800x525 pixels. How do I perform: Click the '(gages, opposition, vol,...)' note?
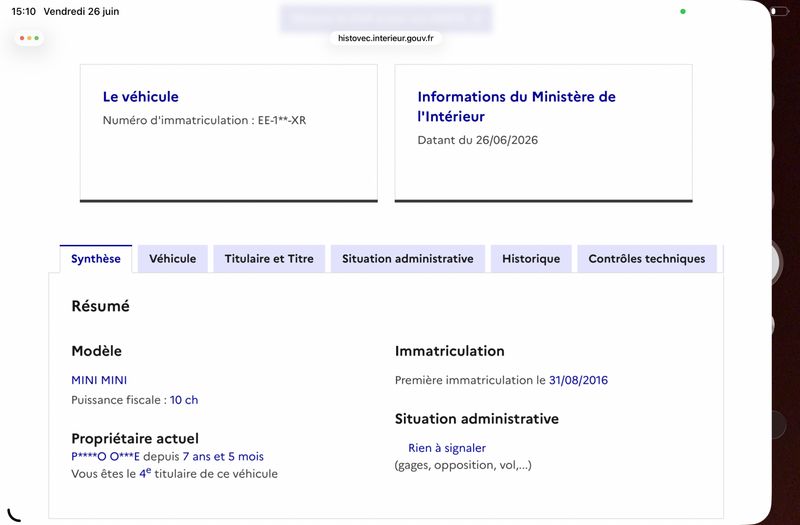pos(463,465)
